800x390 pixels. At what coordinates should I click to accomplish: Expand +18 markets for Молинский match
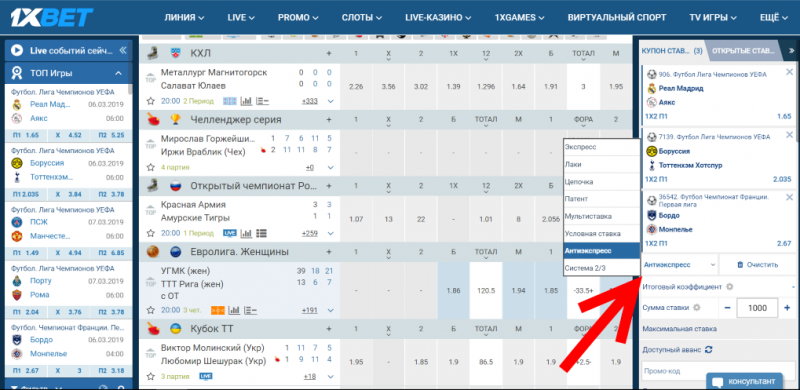[309, 376]
